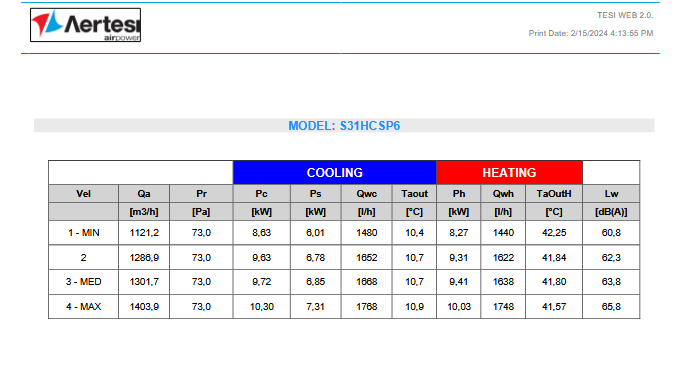Click the Aertesi airpower logo
Screen dimensions: 683x384
[x=85, y=25]
